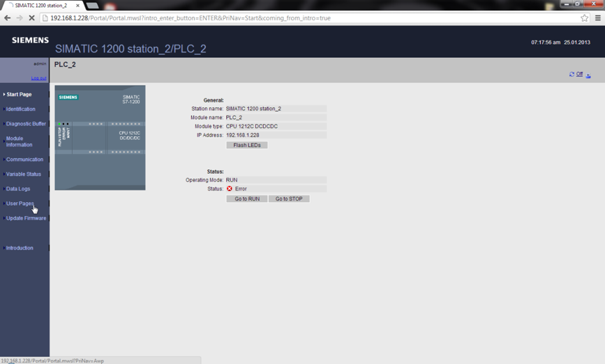Open User Pages in sidebar
Viewport: 605px width, 364px height.
point(20,203)
